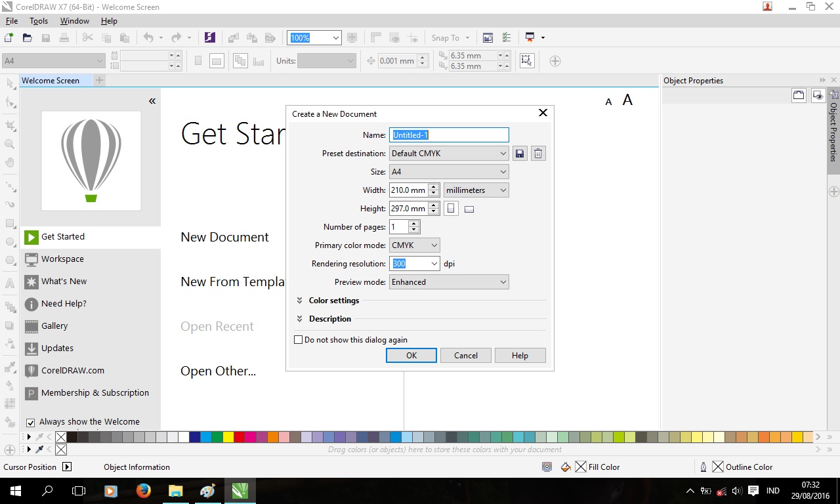Save preset with the floppy disk icon
The image size is (840, 504).
coord(520,154)
